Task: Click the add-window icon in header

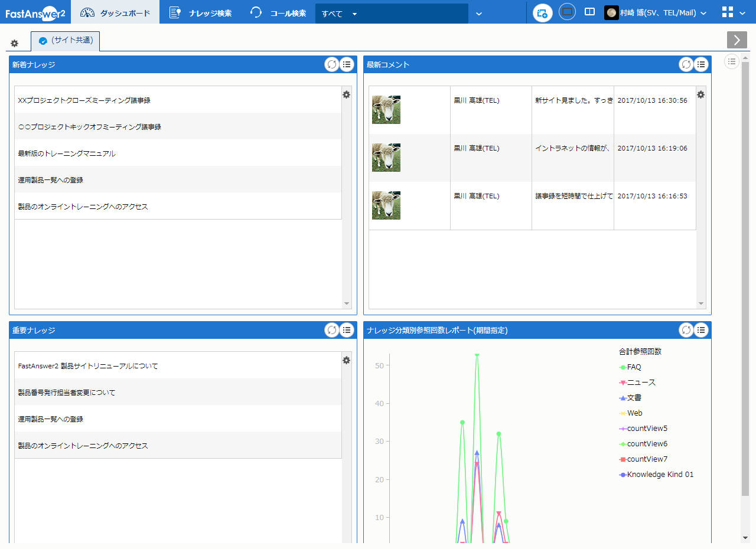Action: [542, 13]
